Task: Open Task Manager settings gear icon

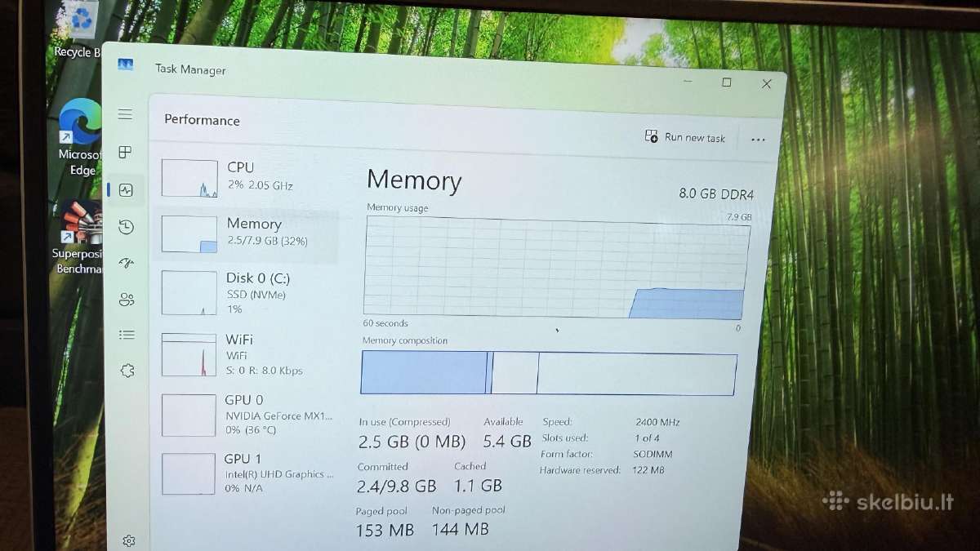Action: coord(129,540)
